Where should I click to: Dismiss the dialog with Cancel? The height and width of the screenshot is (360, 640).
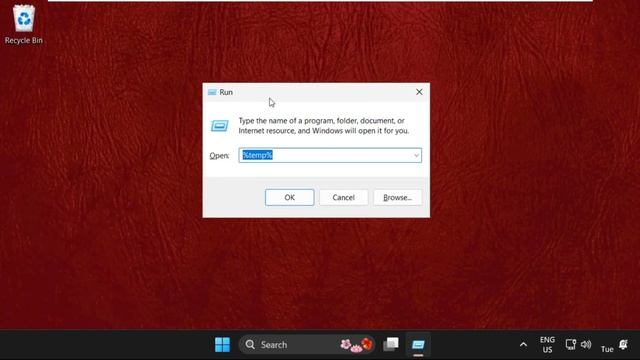(x=343, y=198)
